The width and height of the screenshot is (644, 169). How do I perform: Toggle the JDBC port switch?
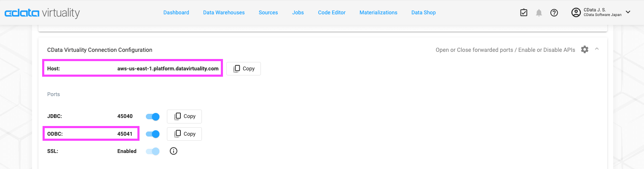tap(153, 116)
